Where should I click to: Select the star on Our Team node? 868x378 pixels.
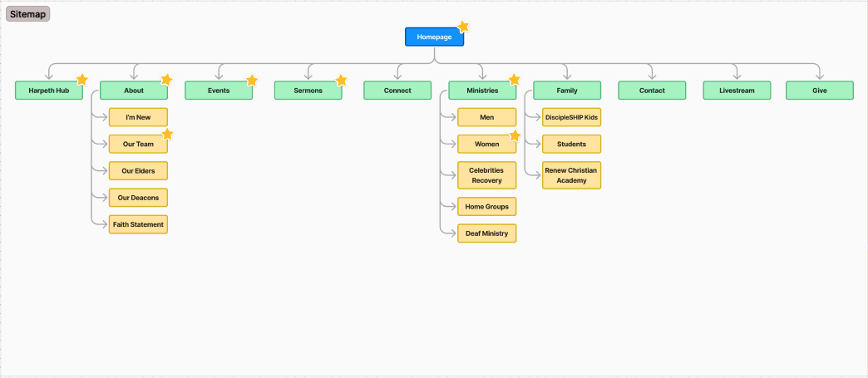(167, 134)
